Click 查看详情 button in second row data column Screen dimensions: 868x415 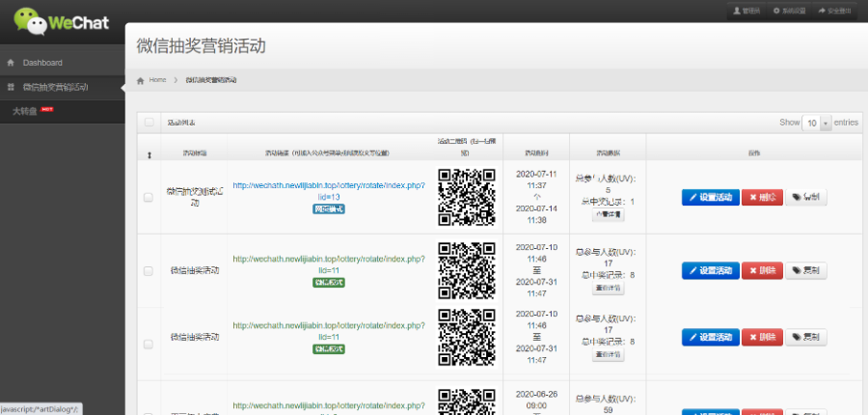(608, 288)
